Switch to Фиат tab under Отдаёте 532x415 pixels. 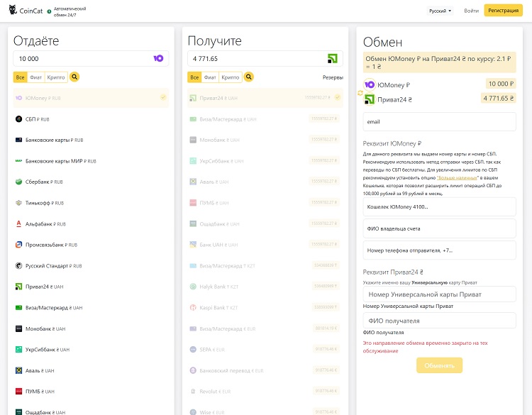click(36, 77)
